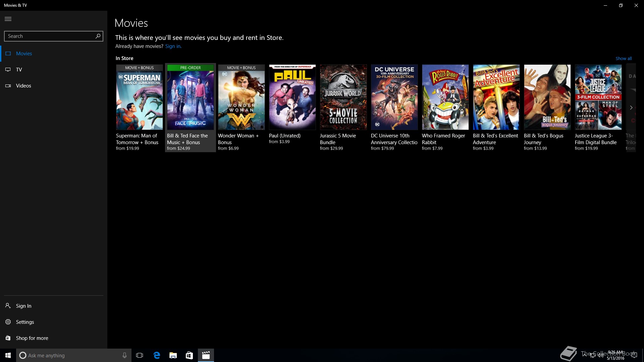Click the Sign in link
This screenshot has height=362, width=644.
[173, 46]
